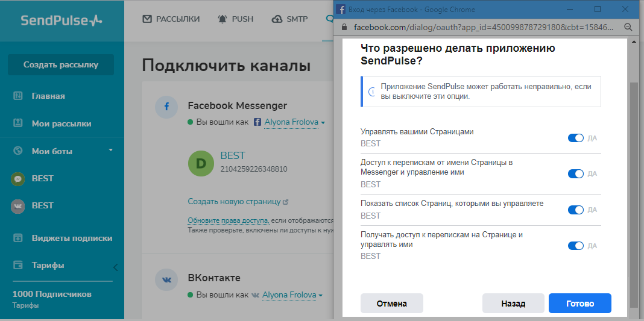Click the ВКонтакте channel icon
644x321 pixels.
[x=166, y=279]
